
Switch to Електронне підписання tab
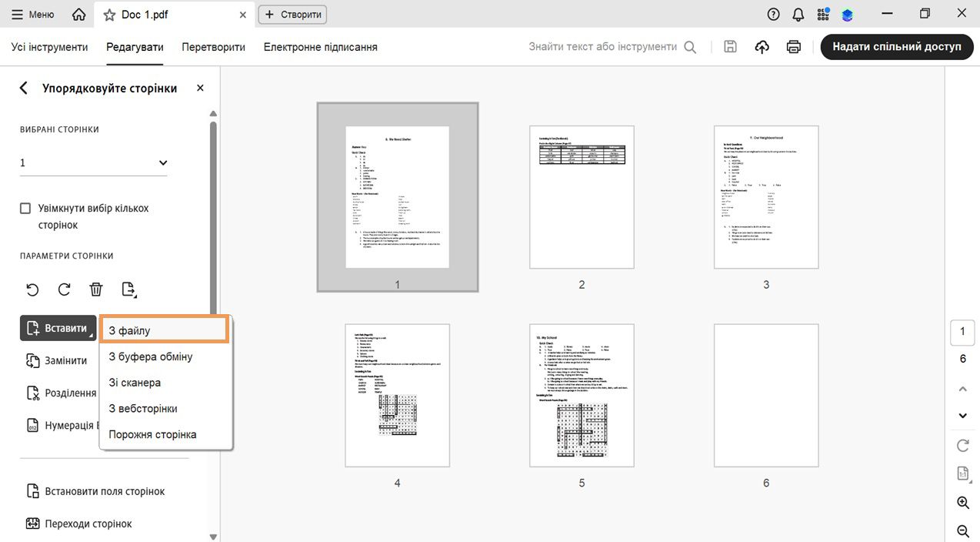point(320,47)
